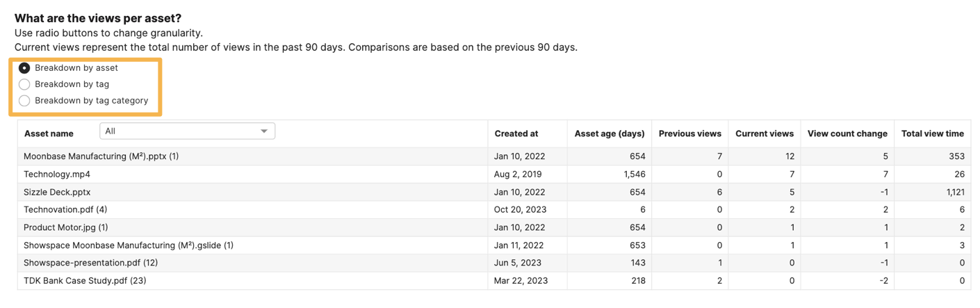The height and width of the screenshot is (308, 980).
Task: Click the Asset name dropdown arrow
Action: point(264,131)
